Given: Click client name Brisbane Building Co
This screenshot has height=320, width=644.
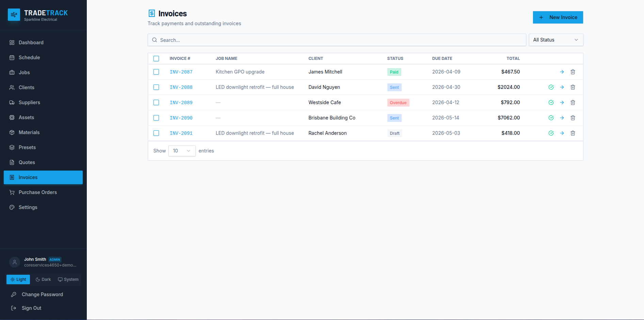Looking at the screenshot, I should 332,118.
